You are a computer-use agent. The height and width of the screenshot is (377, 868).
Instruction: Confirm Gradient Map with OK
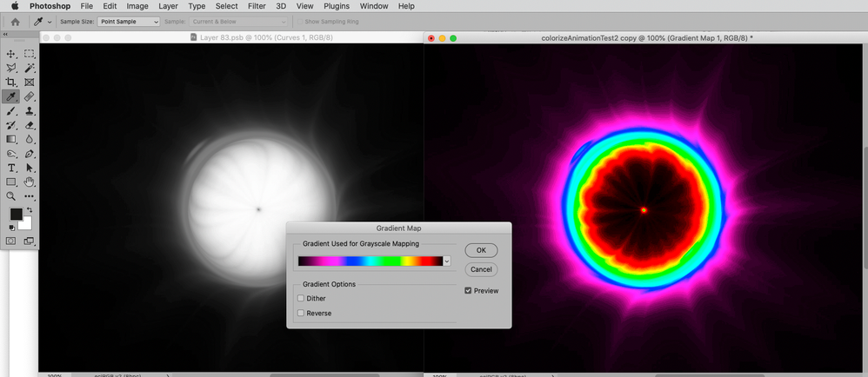(x=481, y=250)
